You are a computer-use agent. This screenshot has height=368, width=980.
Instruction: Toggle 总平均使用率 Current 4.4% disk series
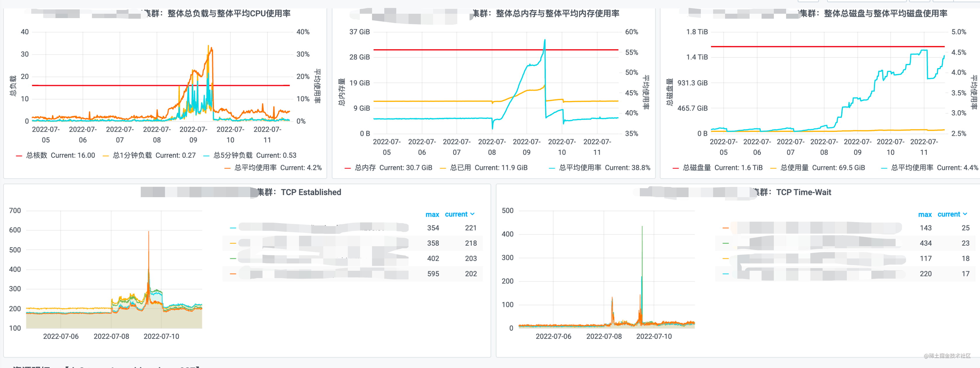tap(912, 167)
